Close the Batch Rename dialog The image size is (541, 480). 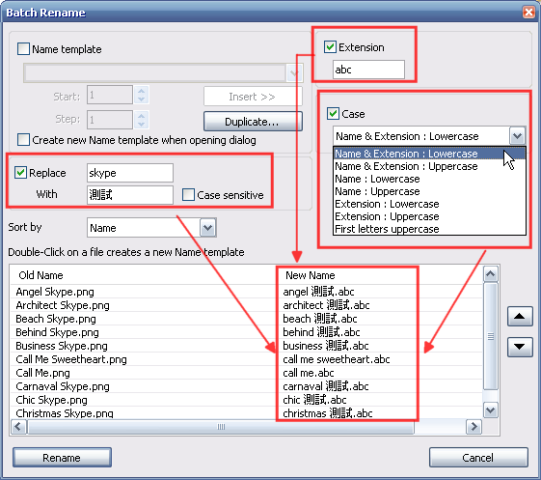(529, 12)
